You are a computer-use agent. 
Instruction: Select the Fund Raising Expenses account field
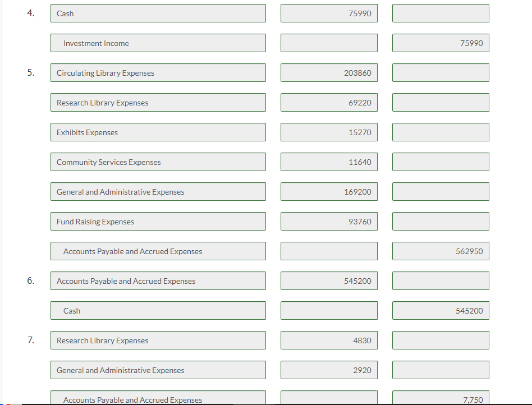point(158,221)
